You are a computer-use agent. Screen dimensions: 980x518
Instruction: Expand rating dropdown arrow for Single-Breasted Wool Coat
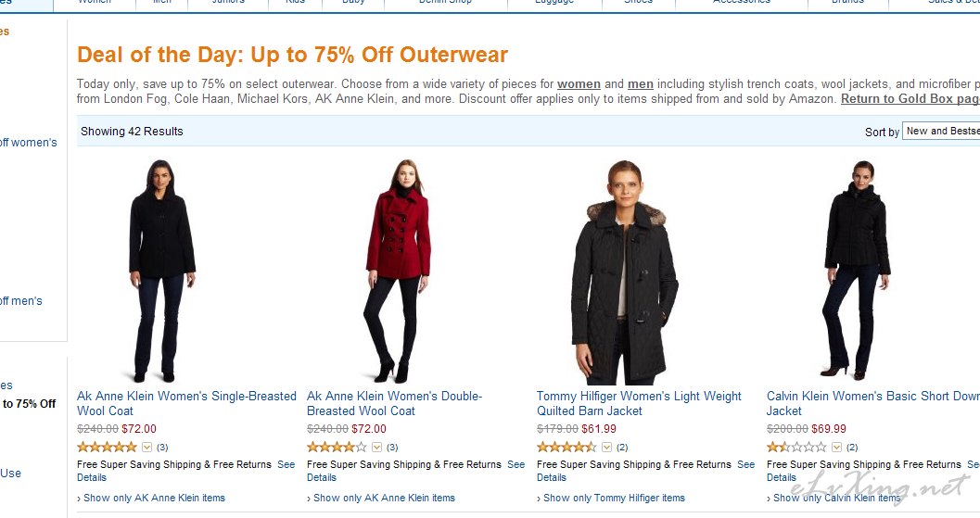pos(146,447)
